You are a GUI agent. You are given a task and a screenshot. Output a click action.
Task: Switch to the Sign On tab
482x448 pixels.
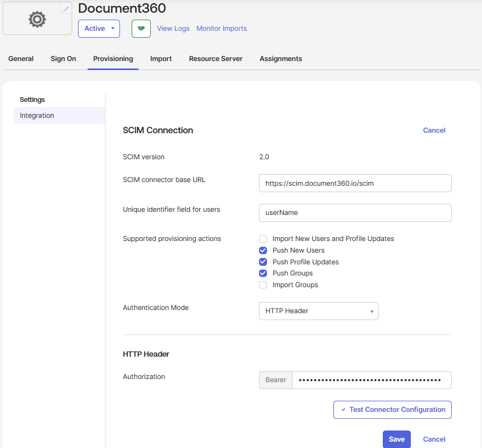63,58
